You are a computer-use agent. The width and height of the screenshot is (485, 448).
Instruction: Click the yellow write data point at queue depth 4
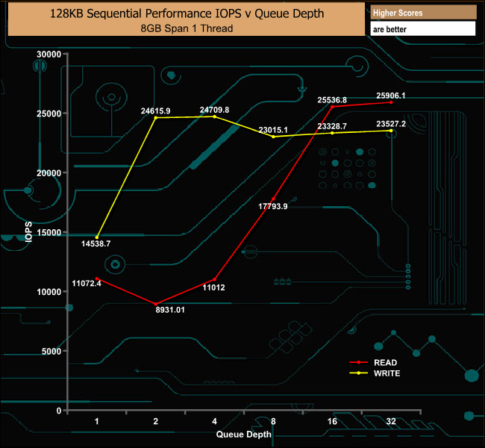coord(214,116)
